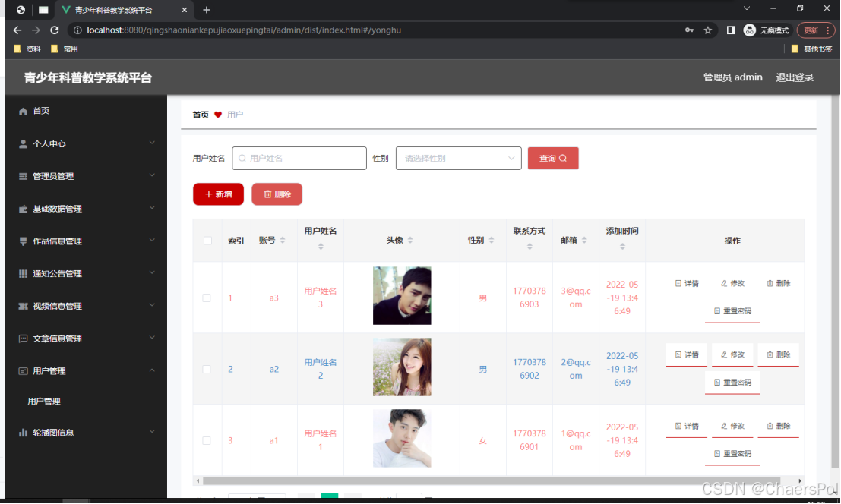841x504 pixels.
Task: Click the 轮播图信息 bar chart icon
Action: pyautogui.click(x=23, y=433)
